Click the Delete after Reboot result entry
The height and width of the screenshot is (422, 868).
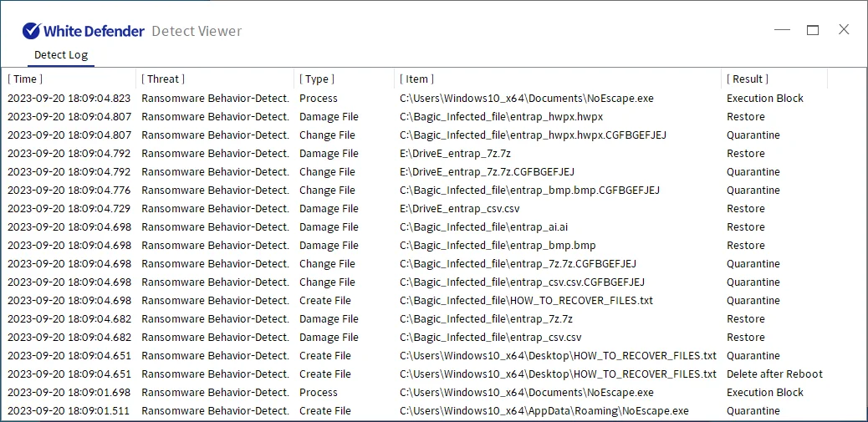click(x=774, y=374)
